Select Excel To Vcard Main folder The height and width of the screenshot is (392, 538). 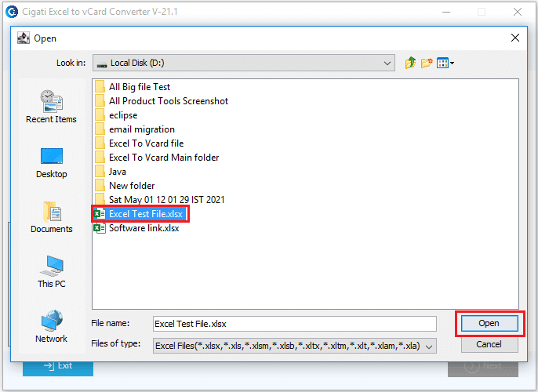[164, 157]
